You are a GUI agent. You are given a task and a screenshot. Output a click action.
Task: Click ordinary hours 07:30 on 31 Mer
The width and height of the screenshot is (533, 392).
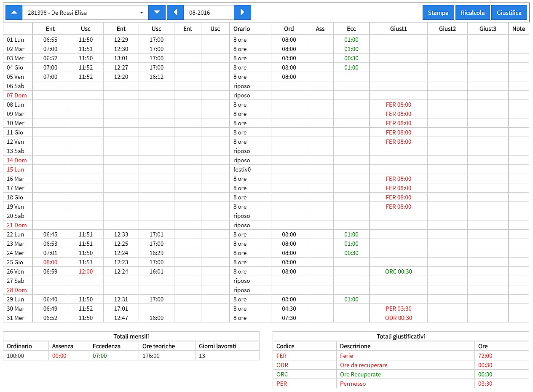click(289, 318)
